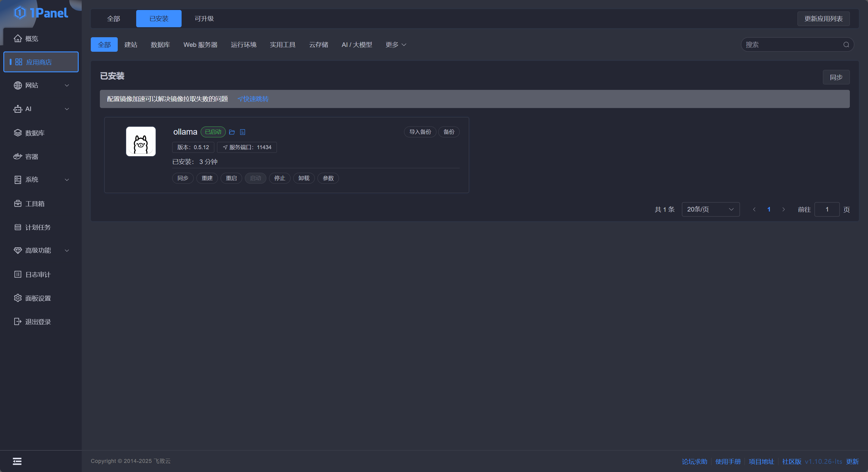Viewport: 868px width, 472px height.
Task: Switch to the 可升级 tab
Action: click(x=204, y=18)
